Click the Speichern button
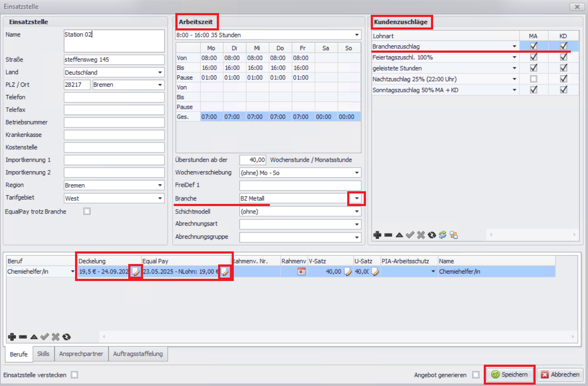This screenshot has width=588, height=386. click(x=510, y=374)
